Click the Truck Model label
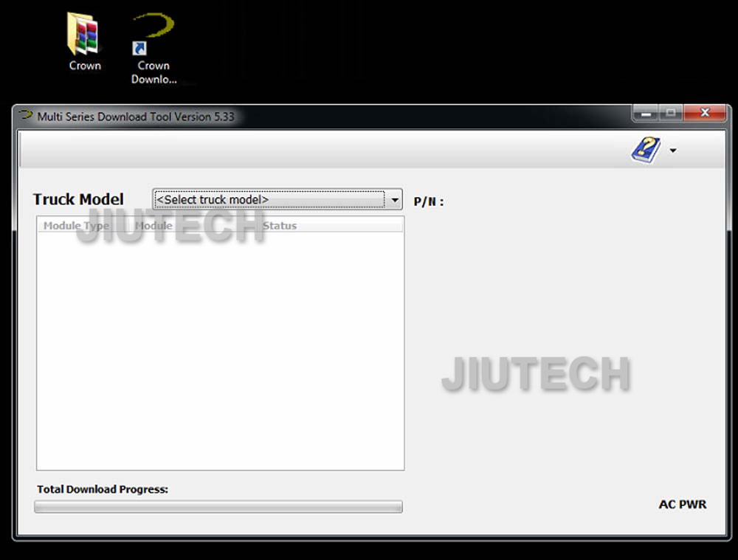Image resolution: width=738 pixels, height=560 pixels. (x=78, y=199)
